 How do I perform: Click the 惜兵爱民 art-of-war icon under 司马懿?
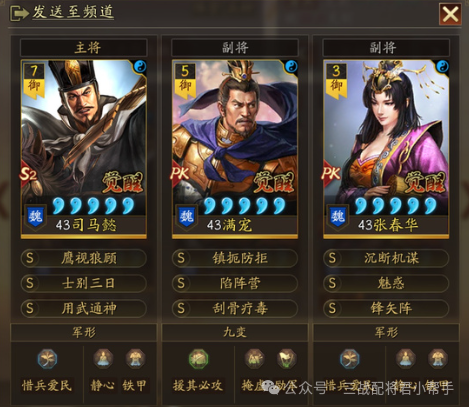[47, 359]
